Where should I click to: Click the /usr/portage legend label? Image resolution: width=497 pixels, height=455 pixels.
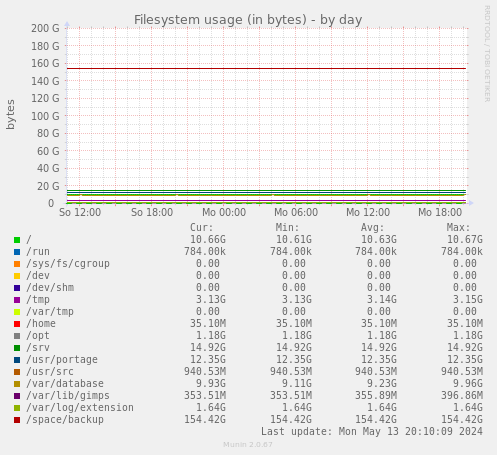click(x=62, y=359)
